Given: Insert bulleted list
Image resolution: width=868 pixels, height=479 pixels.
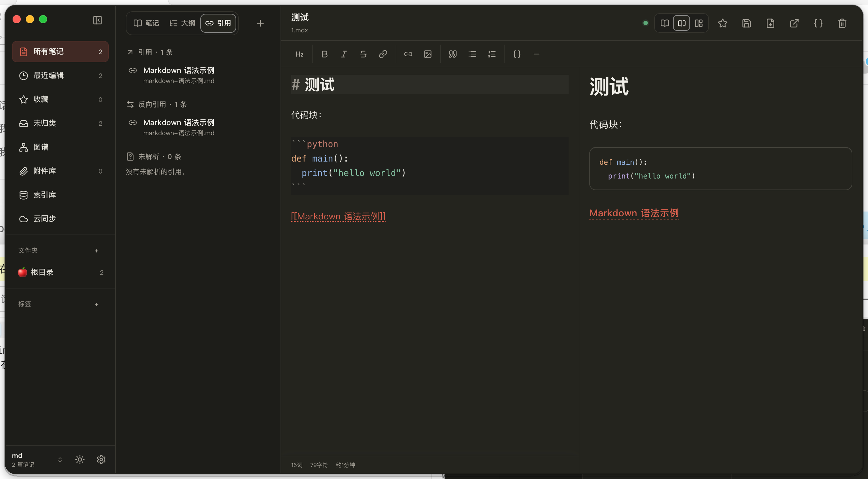Looking at the screenshot, I should pos(472,54).
